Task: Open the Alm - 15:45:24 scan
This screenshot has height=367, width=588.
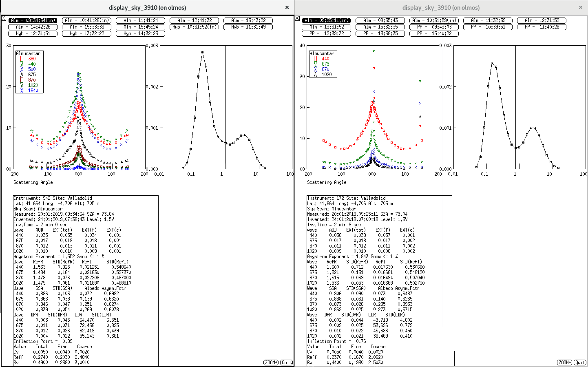Action: click(x=140, y=27)
